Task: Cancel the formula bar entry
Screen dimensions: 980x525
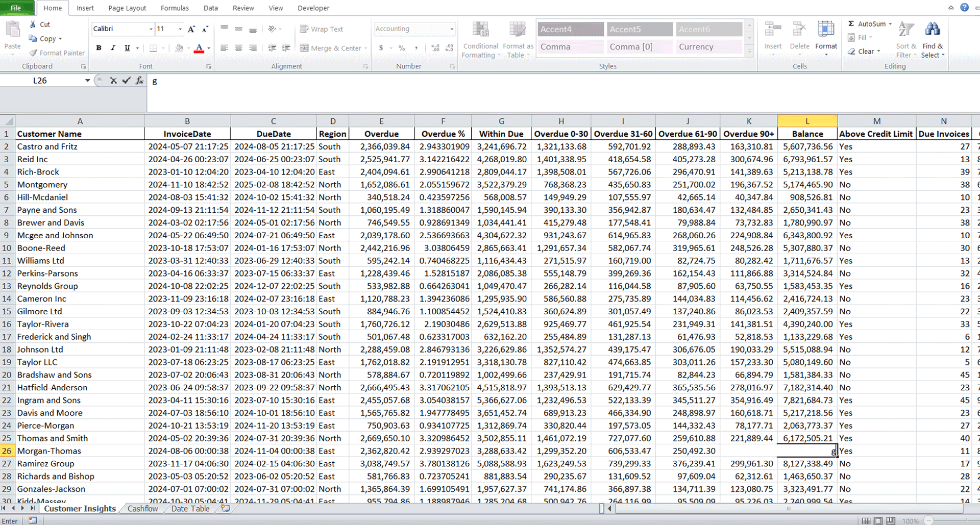Action: point(113,81)
